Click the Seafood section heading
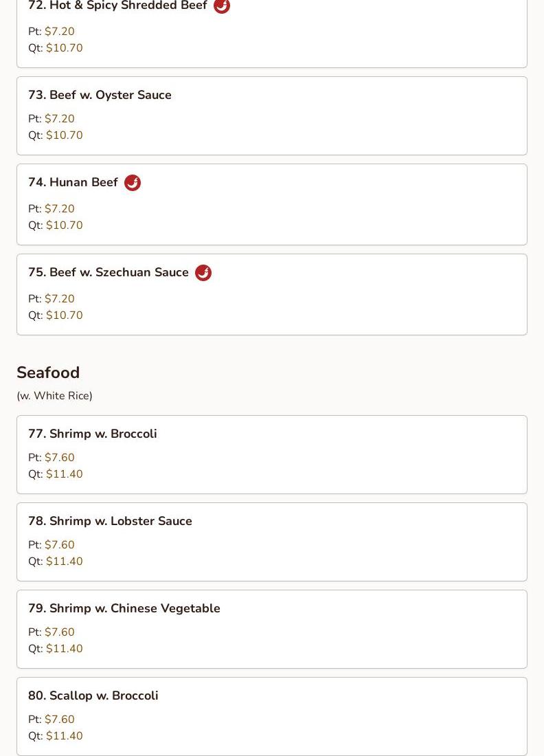Screen dimensions: 544x756 [48, 373]
